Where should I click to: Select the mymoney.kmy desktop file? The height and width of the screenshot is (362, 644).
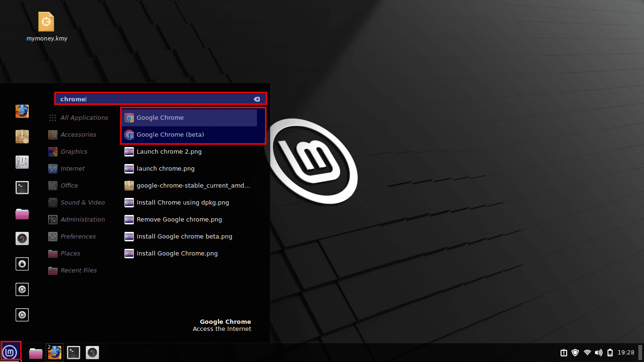[47, 26]
